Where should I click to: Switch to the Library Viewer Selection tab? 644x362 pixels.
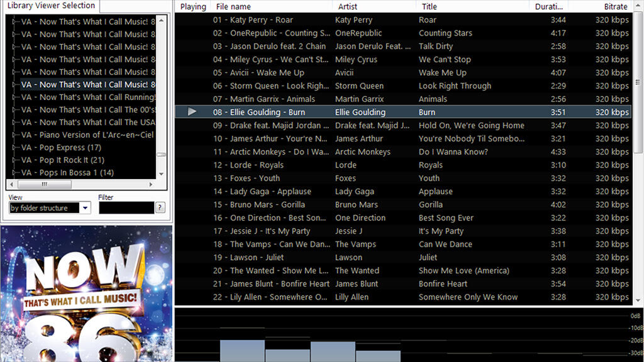click(x=50, y=6)
